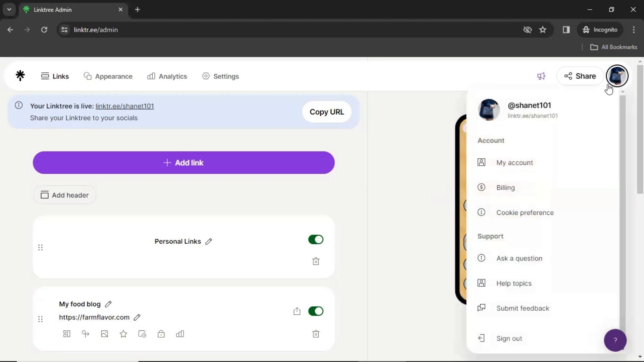Image resolution: width=644 pixels, height=362 pixels.
Task: Delete the Personal Links header via trash icon
Action: pos(316,261)
